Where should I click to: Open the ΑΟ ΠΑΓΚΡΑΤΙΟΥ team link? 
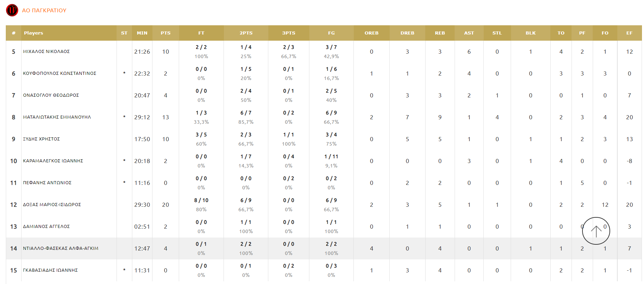click(44, 11)
